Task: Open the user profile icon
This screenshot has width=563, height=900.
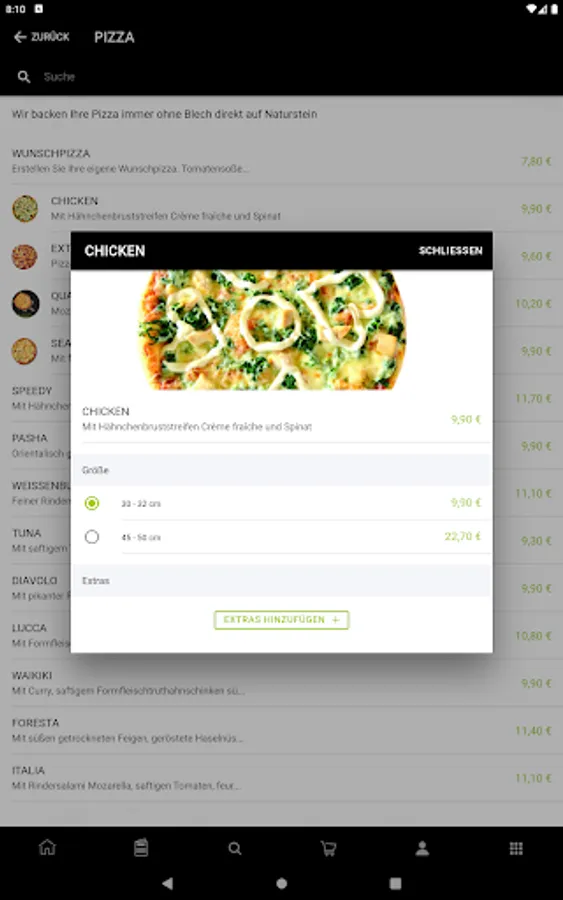Action: 422,848
